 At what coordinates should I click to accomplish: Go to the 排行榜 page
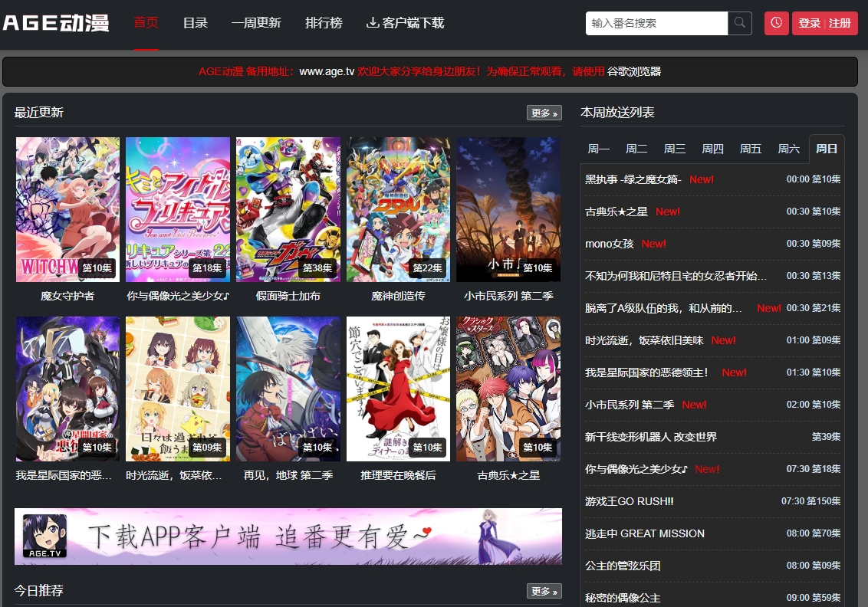324,23
